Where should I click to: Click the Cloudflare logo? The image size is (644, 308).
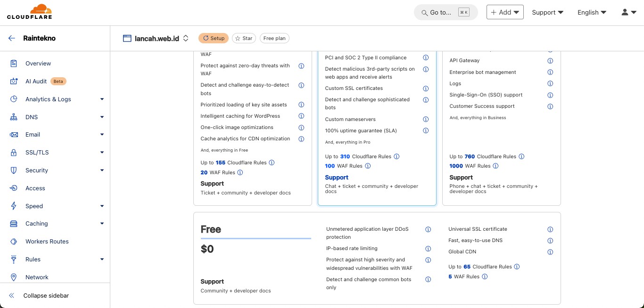pos(29,12)
